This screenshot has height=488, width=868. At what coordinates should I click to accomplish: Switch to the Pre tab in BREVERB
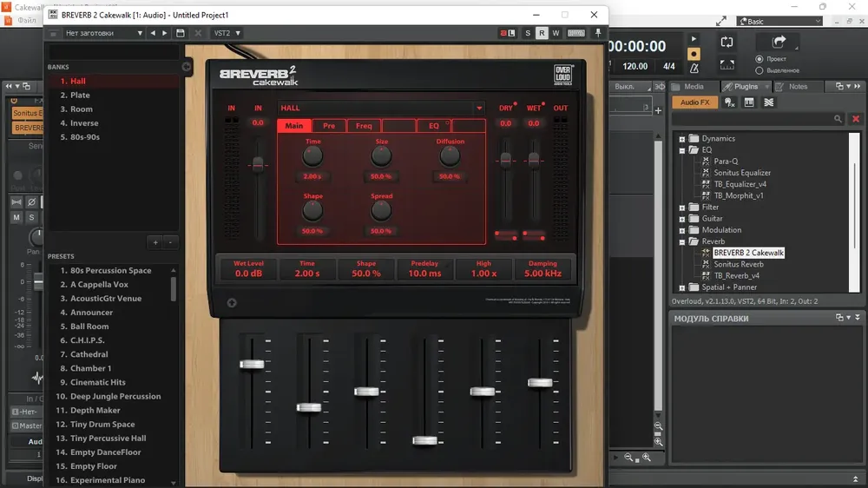[x=329, y=126]
